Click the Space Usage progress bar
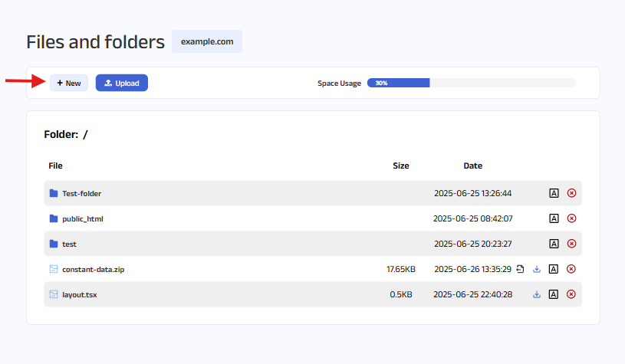The width and height of the screenshot is (625, 364). coord(471,83)
